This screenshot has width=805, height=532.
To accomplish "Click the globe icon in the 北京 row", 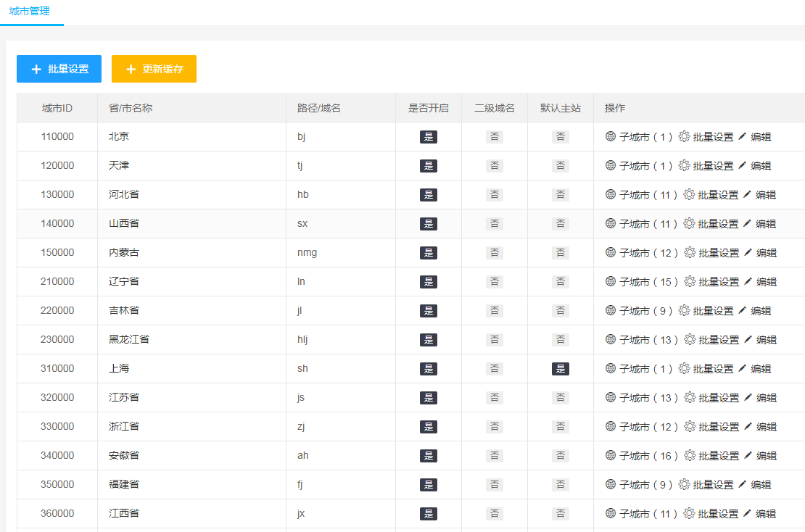I will (x=611, y=136).
